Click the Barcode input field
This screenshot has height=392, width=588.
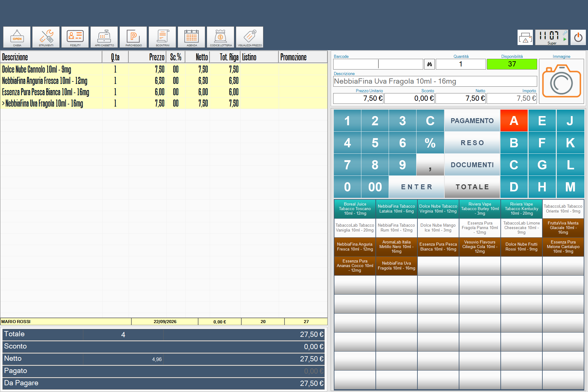point(378,64)
